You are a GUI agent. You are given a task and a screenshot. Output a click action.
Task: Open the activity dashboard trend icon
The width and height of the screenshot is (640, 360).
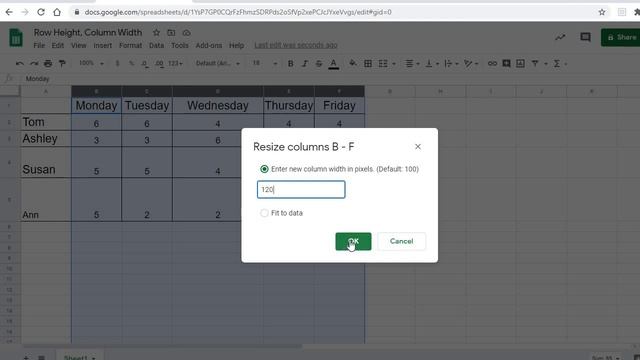coord(560,38)
